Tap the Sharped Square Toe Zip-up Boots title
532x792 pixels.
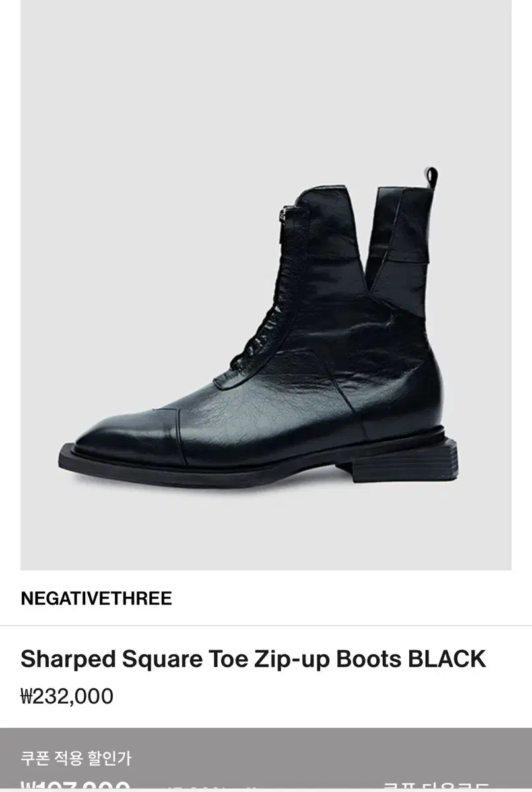(253, 659)
